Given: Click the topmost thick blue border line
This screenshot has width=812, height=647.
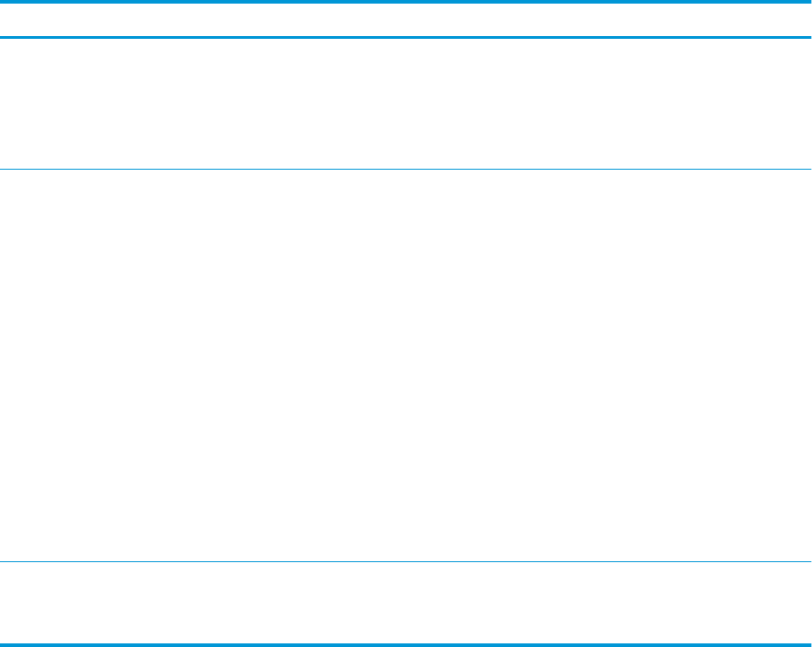Looking at the screenshot, I should pyautogui.click(x=406, y=2).
